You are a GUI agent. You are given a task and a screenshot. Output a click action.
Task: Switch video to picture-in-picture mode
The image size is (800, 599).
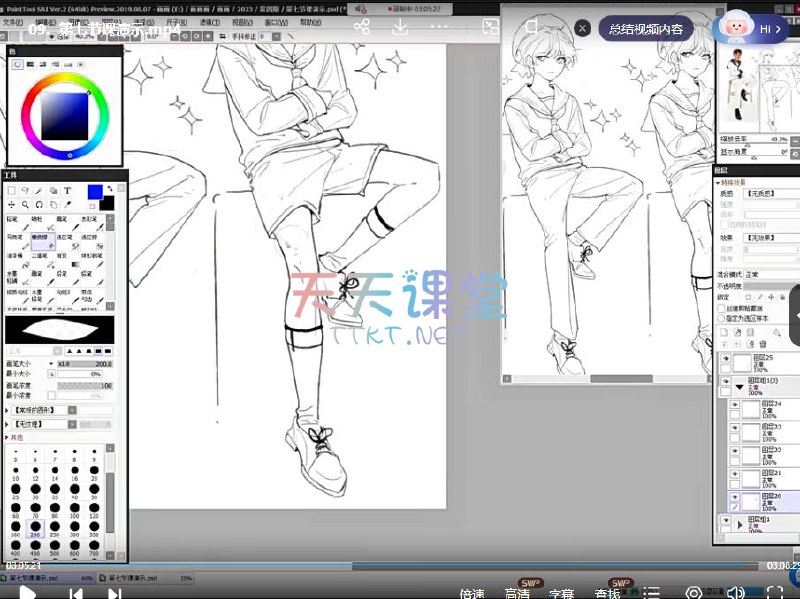coord(490,27)
